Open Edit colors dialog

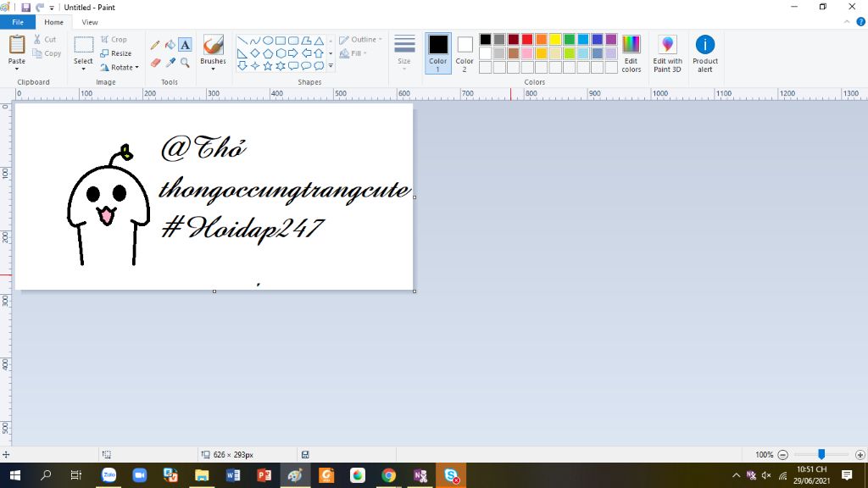click(x=631, y=53)
